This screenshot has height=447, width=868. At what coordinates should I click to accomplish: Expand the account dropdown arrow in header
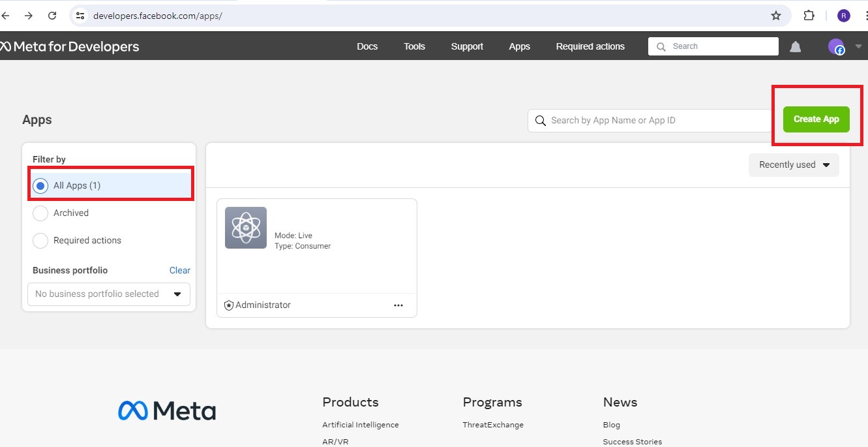click(x=858, y=46)
